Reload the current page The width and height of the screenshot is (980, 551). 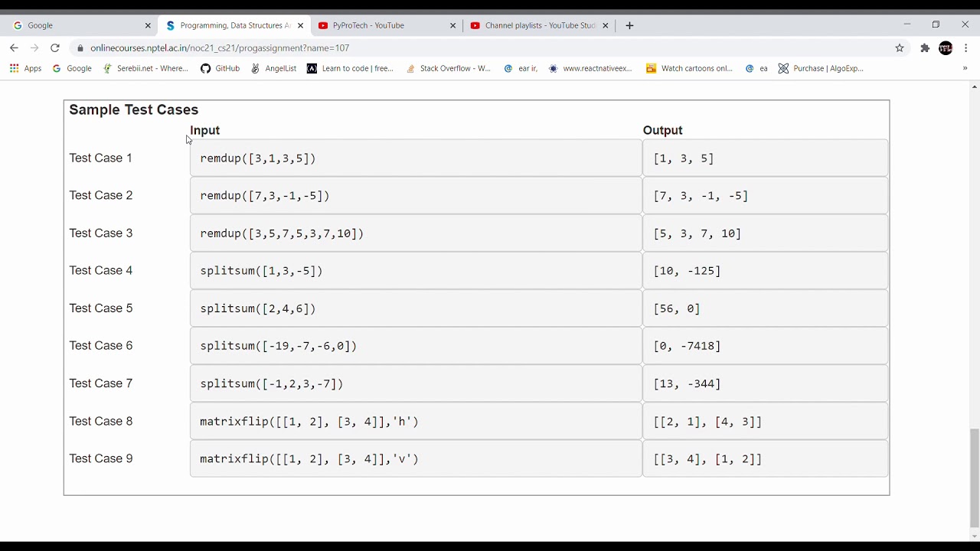pos(55,47)
